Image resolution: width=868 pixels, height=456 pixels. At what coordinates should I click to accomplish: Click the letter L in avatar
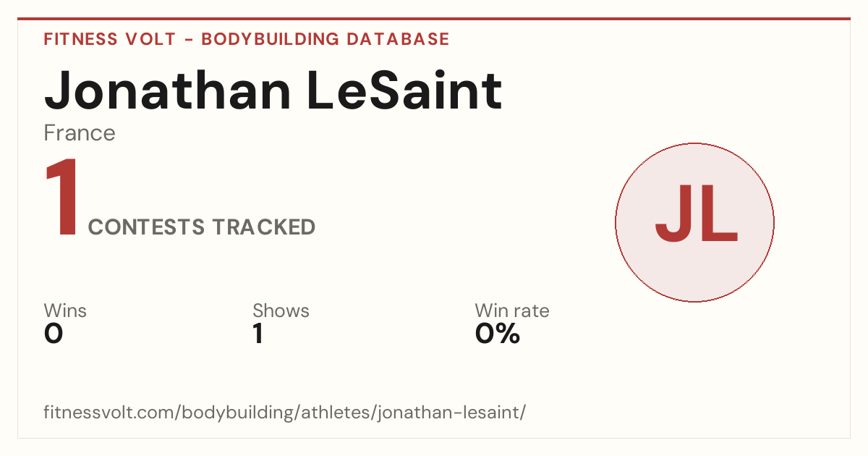[x=720, y=214]
